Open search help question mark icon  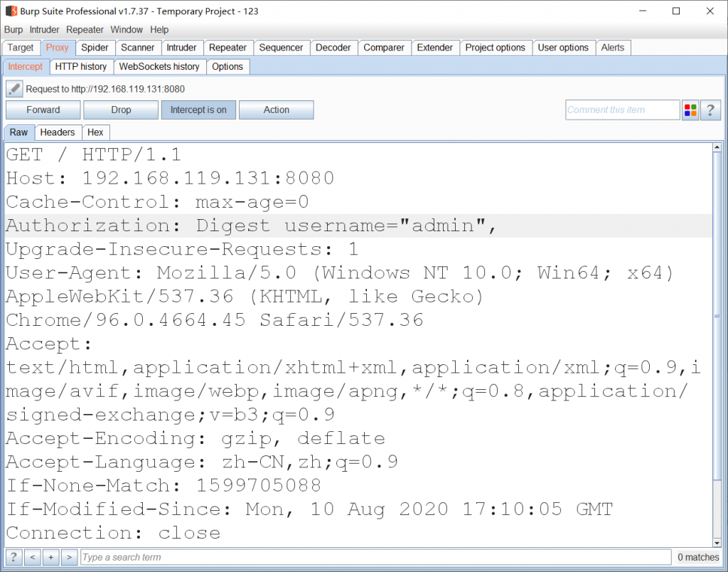14,556
